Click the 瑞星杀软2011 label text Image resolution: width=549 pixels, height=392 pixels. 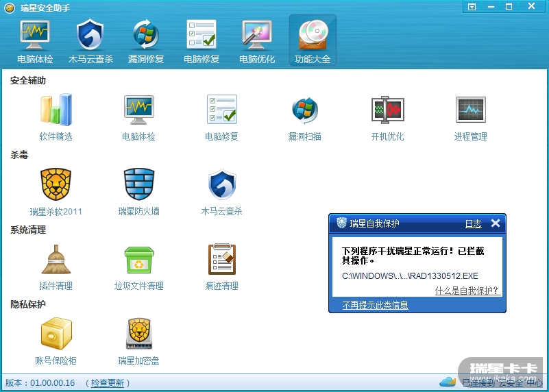click(x=56, y=211)
